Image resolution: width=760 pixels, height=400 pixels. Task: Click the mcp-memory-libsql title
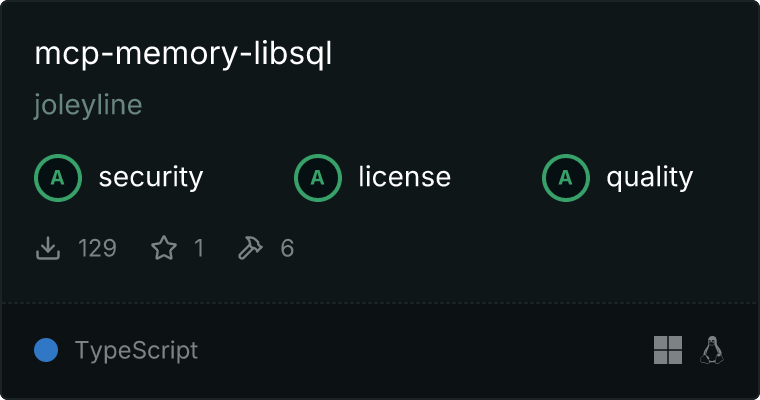coord(183,54)
